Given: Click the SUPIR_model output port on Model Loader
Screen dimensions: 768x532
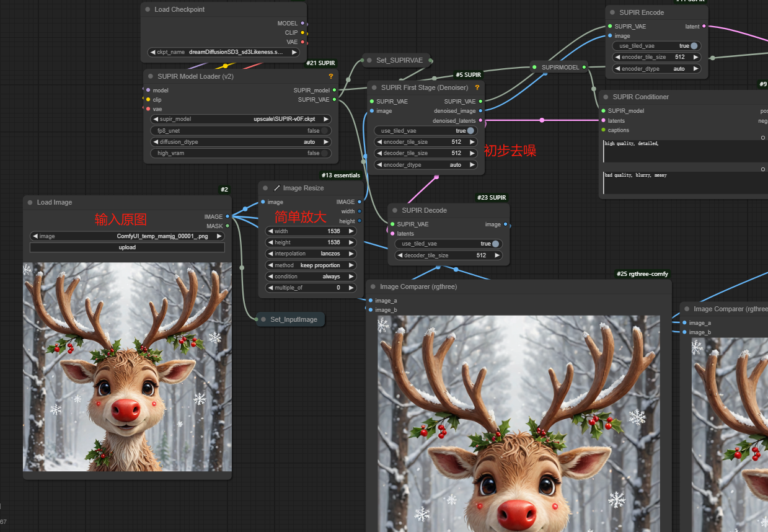Looking at the screenshot, I should [x=335, y=90].
